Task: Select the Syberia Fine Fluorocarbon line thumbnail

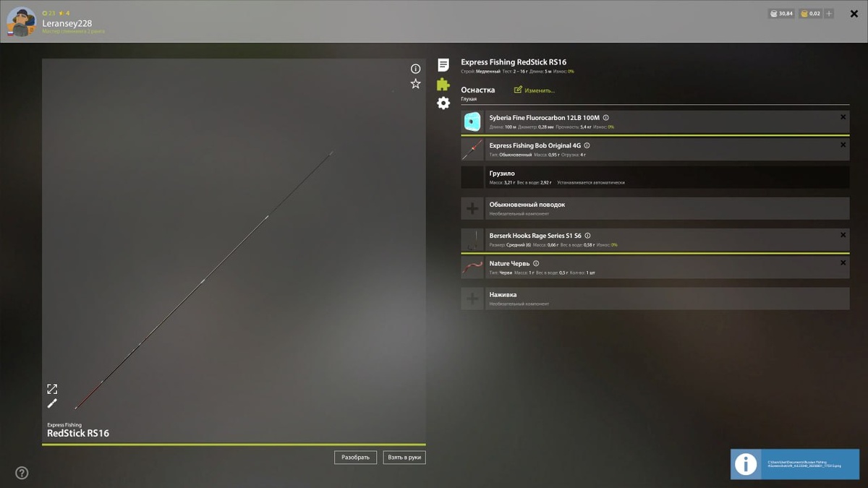Action: (472, 121)
